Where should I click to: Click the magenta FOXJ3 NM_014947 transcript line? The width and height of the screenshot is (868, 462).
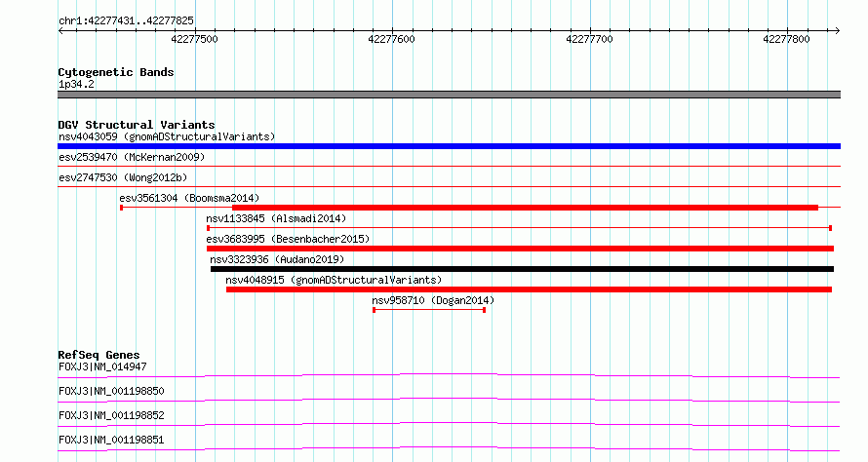pos(449,375)
